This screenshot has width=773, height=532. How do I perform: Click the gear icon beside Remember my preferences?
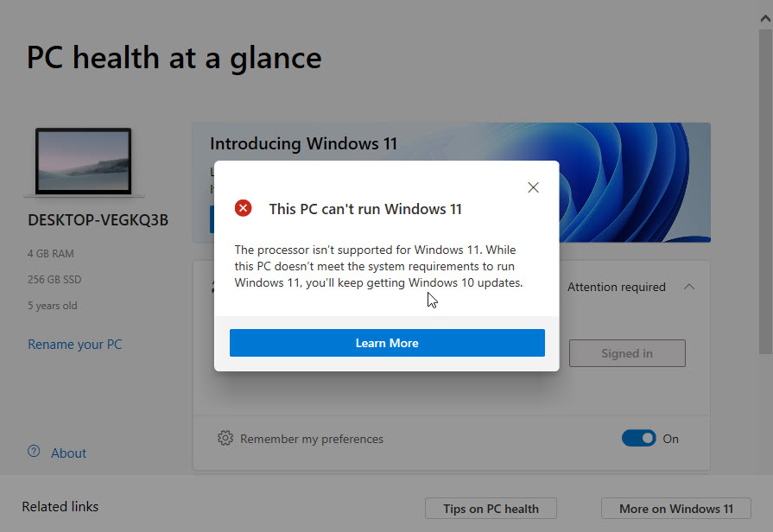(225, 439)
